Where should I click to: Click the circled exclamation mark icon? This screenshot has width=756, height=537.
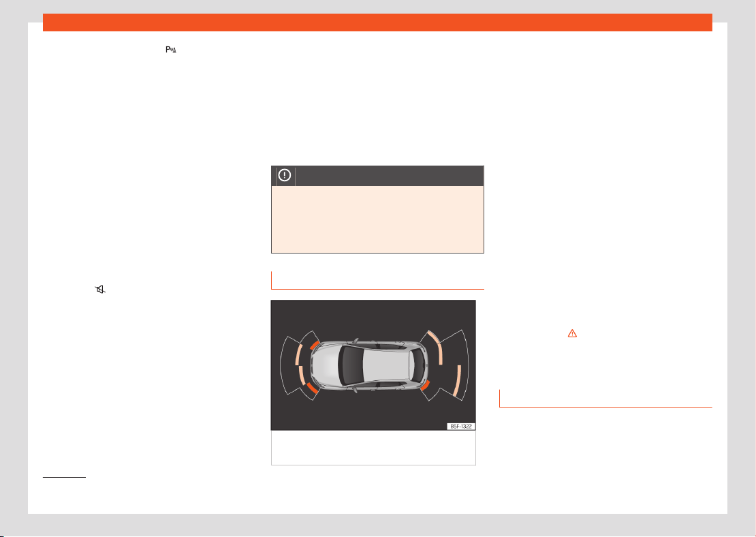[x=285, y=176]
